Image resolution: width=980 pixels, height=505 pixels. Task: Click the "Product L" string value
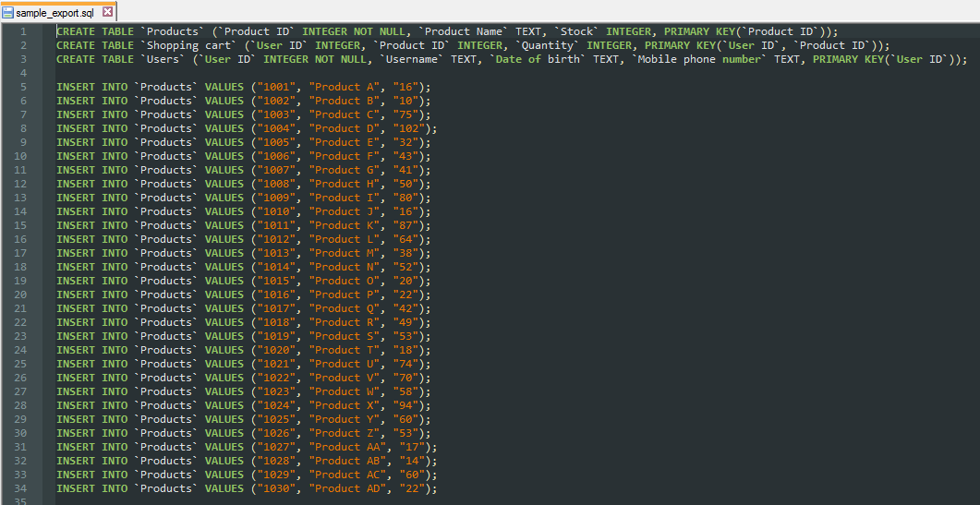click(345, 239)
